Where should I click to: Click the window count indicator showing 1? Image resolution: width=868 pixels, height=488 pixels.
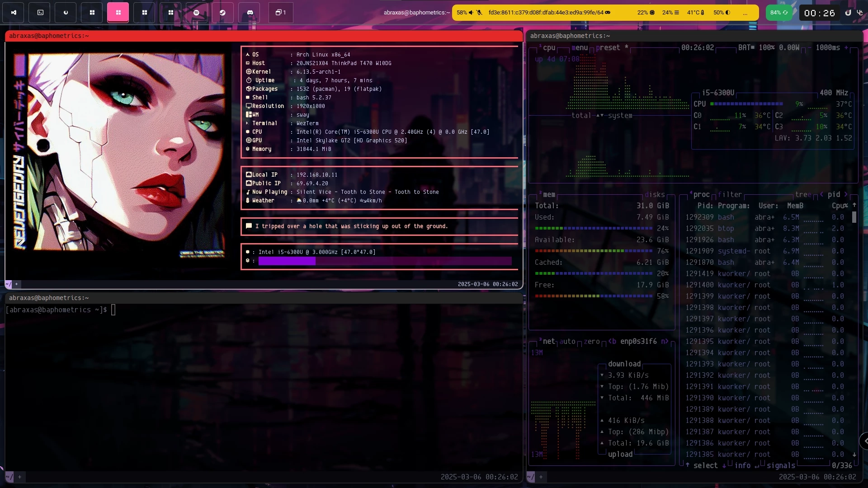pos(281,13)
